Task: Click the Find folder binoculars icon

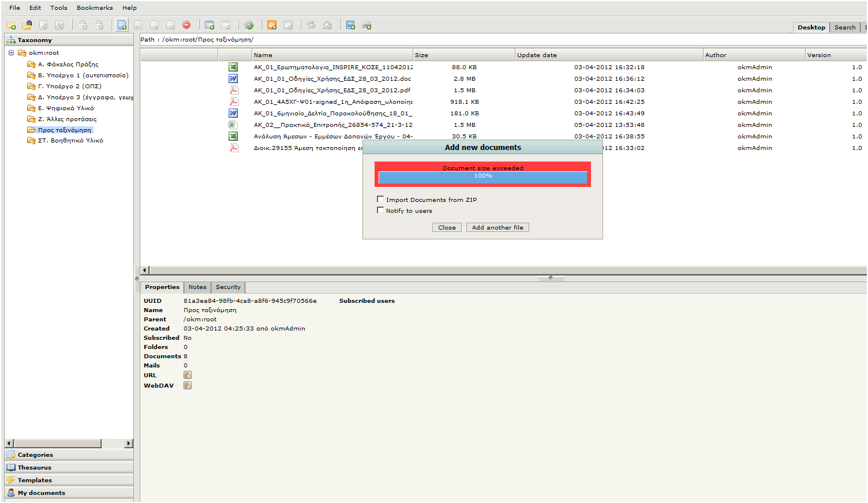Action: (27, 25)
